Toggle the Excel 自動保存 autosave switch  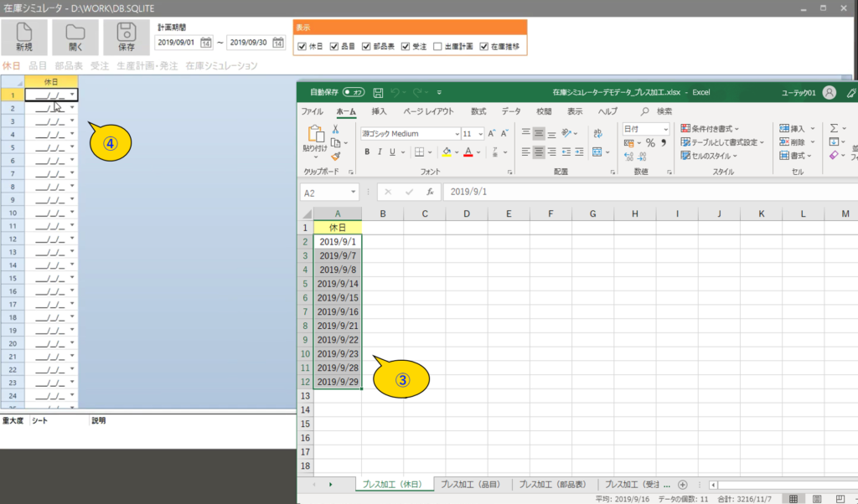[353, 92]
